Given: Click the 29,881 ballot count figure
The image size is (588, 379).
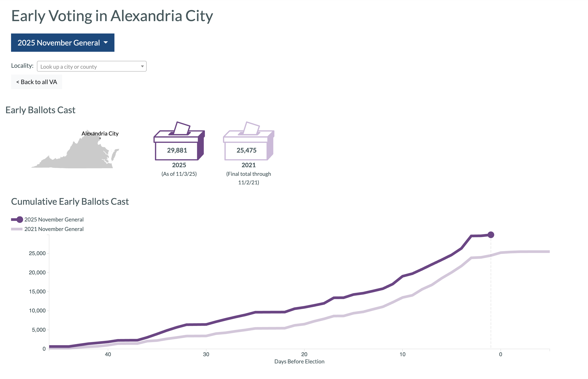Looking at the screenshot, I should pyautogui.click(x=177, y=150).
